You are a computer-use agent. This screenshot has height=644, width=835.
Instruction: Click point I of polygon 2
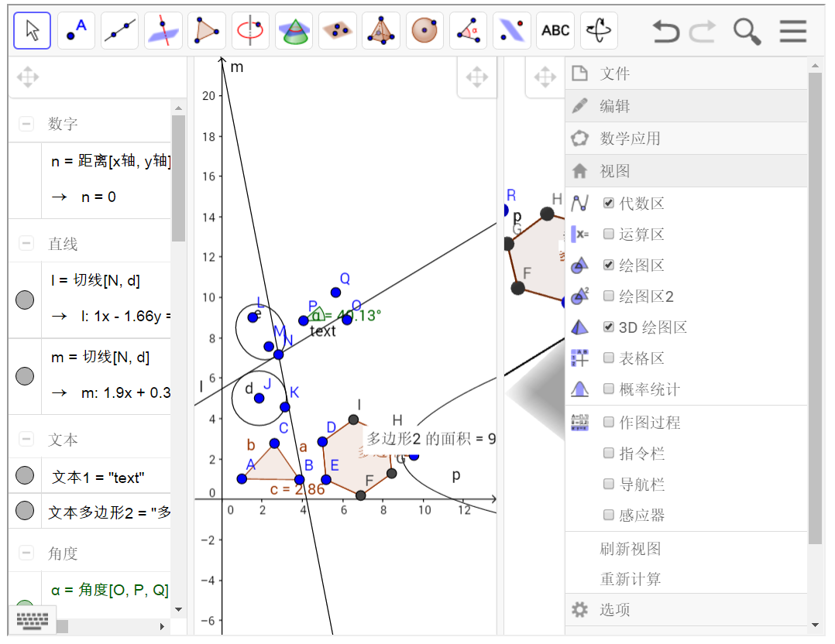tap(353, 420)
